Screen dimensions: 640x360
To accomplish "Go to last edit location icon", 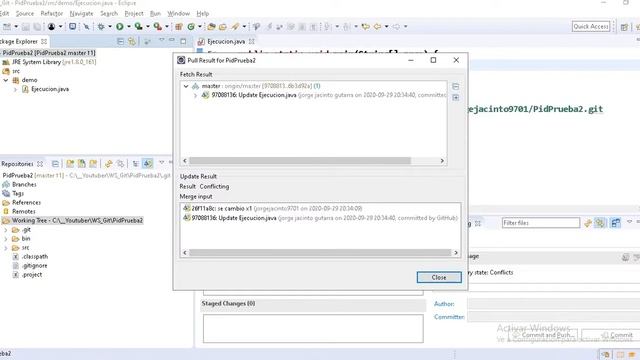I will click(x=365, y=27).
